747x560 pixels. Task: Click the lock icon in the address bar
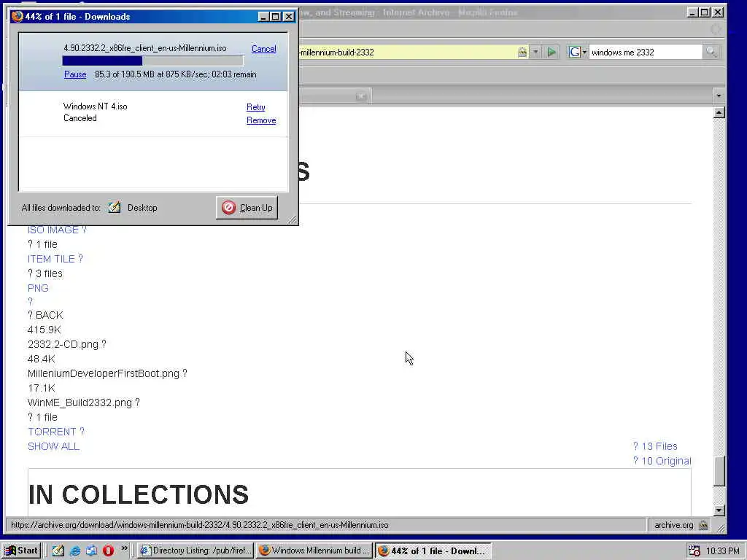(x=522, y=52)
